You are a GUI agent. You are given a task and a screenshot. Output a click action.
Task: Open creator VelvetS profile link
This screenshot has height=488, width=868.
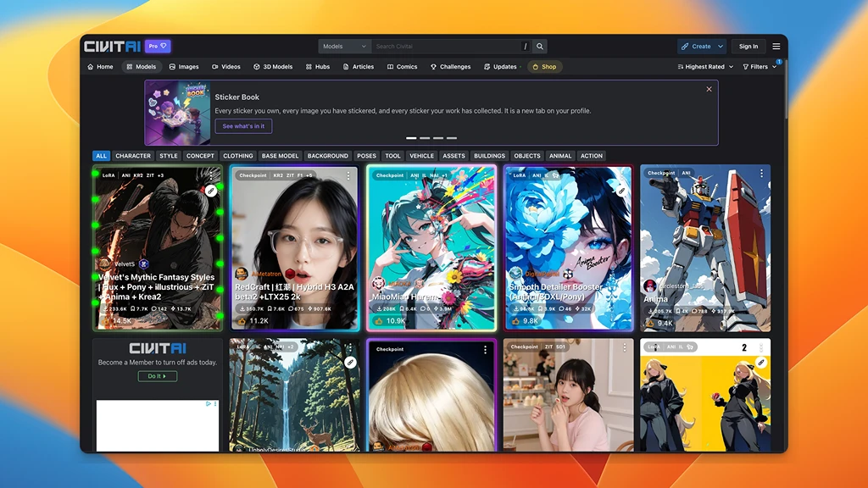[x=125, y=264]
